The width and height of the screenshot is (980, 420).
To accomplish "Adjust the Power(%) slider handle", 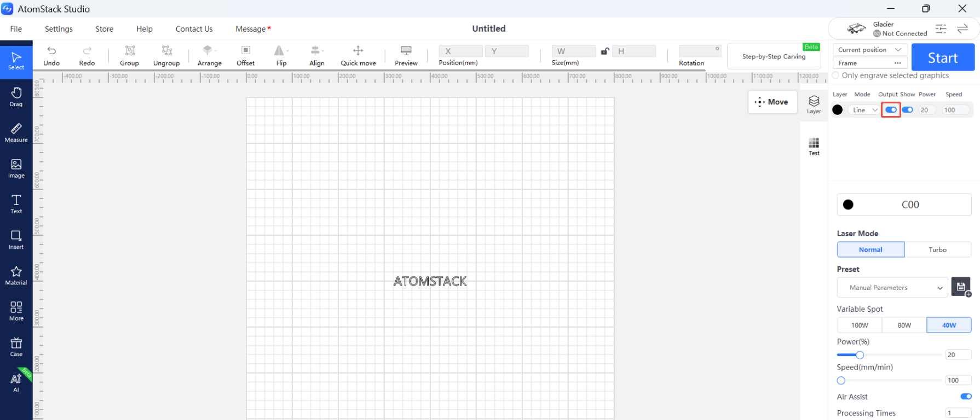I will point(860,355).
